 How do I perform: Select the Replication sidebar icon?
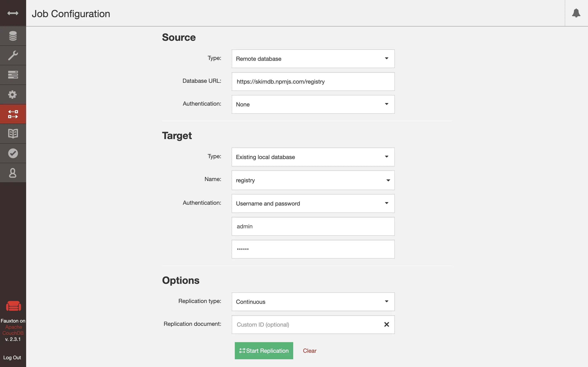(13, 114)
